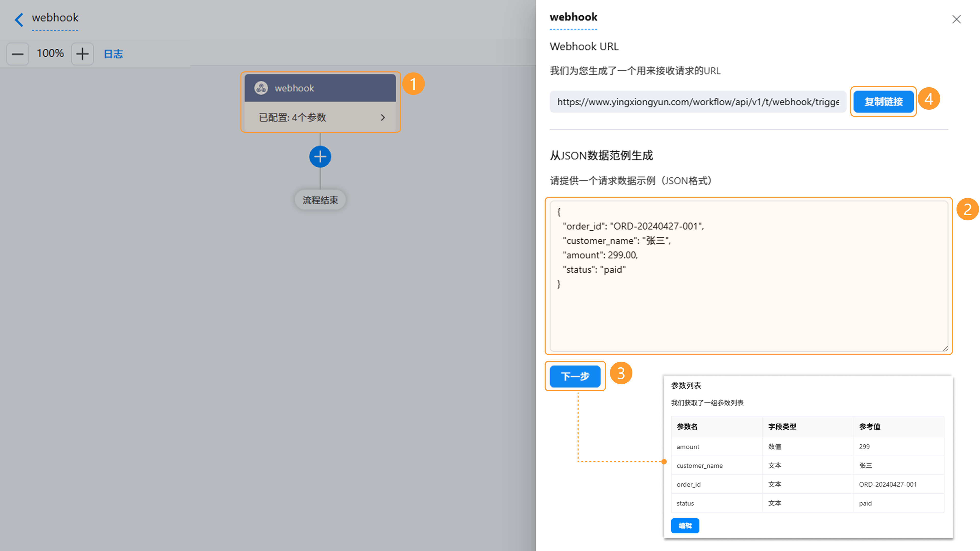Add a step with blue plus circle

pyautogui.click(x=320, y=157)
